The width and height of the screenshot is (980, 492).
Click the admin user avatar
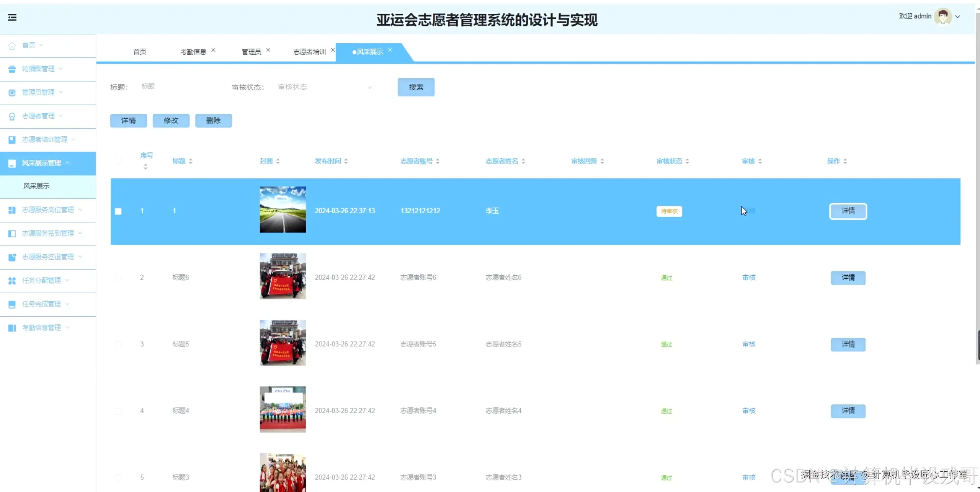tap(942, 16)
